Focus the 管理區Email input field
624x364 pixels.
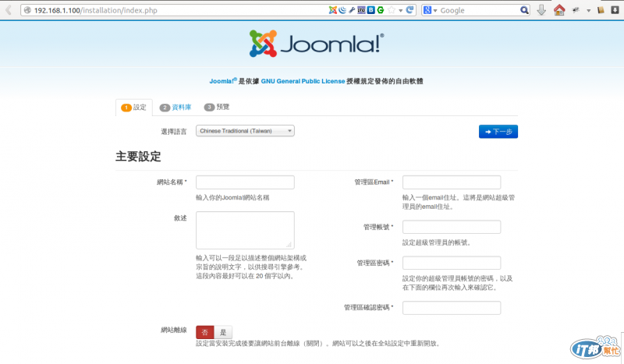pos(452,182)
